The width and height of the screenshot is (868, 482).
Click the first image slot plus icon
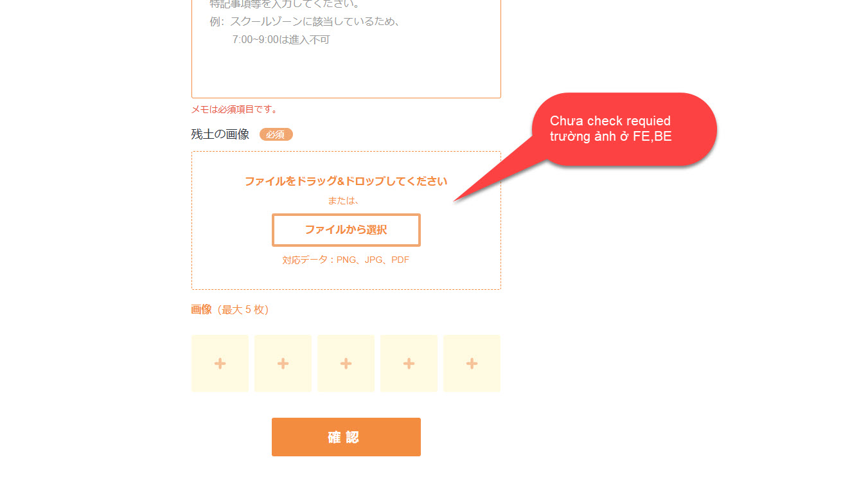coord(220,364)
